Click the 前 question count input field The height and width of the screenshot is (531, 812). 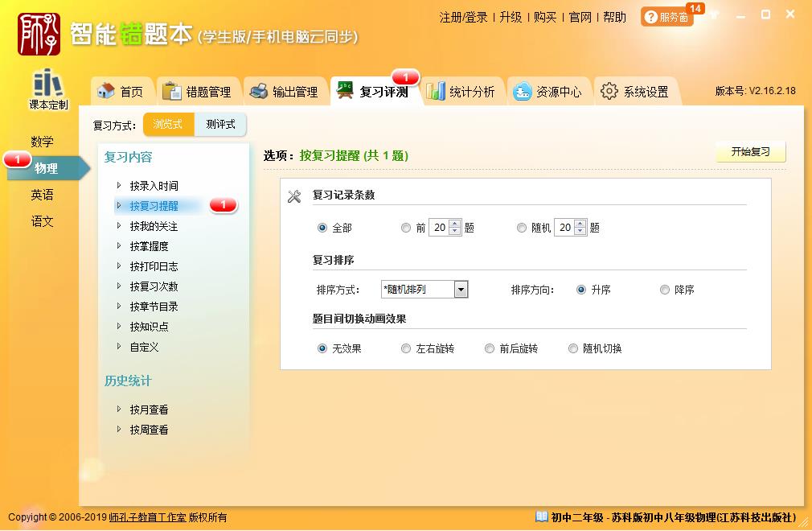(x=438, y=228)
